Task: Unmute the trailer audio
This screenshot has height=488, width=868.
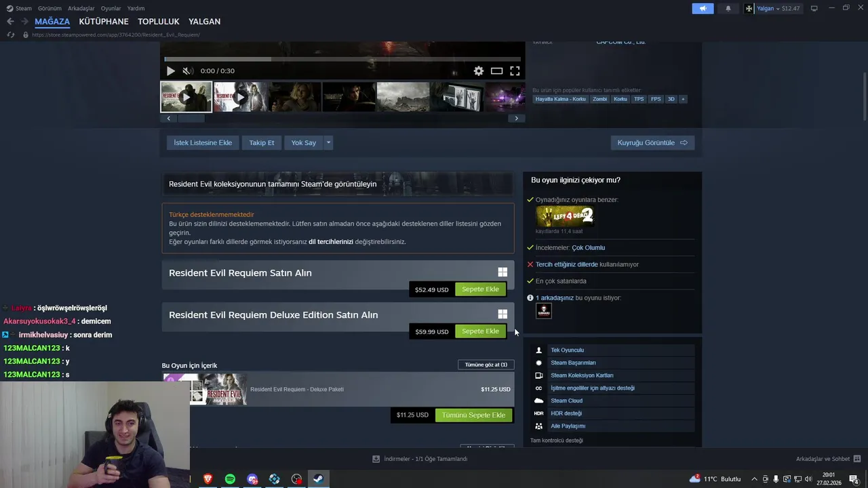Action: pyautogui.click(x=188, y=70)
